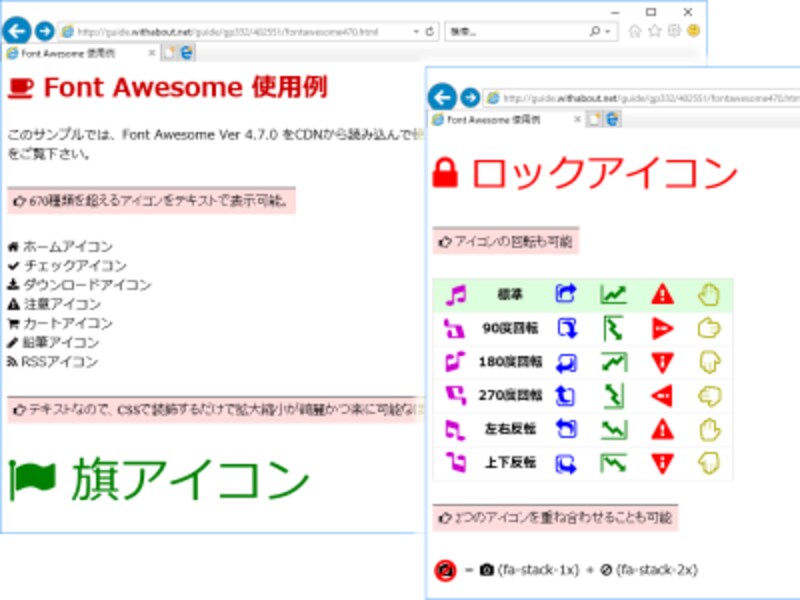Image resolution: width=800 pixels, height=600 pixels.
Task: Open the Tools gear icon in rear window
Action: pos(674,32)
